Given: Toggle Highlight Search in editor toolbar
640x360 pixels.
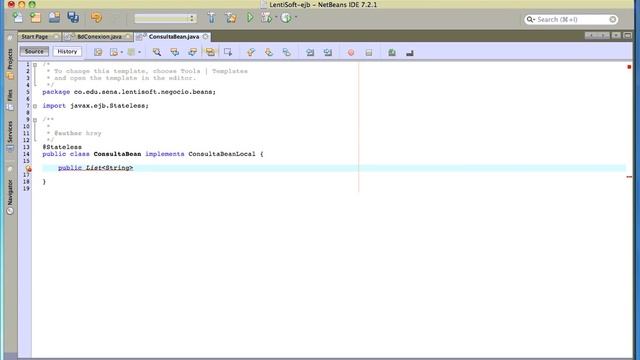Looking at the screenshot, I should pos(210,52).
